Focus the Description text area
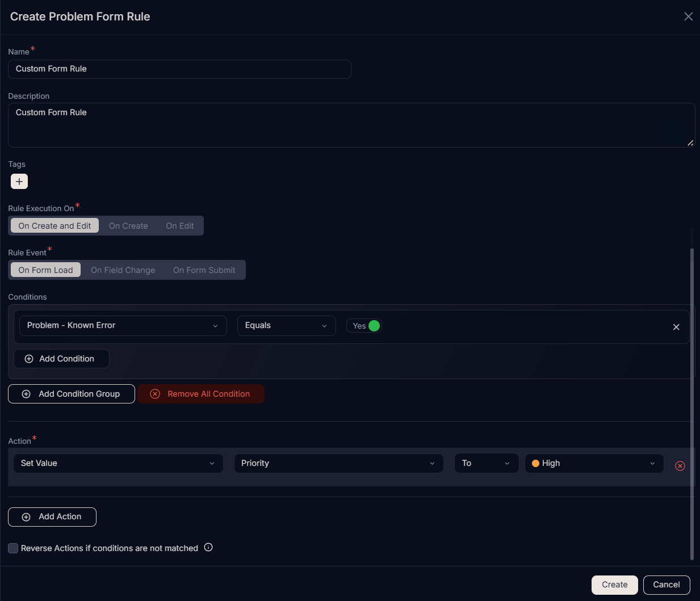 click(x=351, y=125)
